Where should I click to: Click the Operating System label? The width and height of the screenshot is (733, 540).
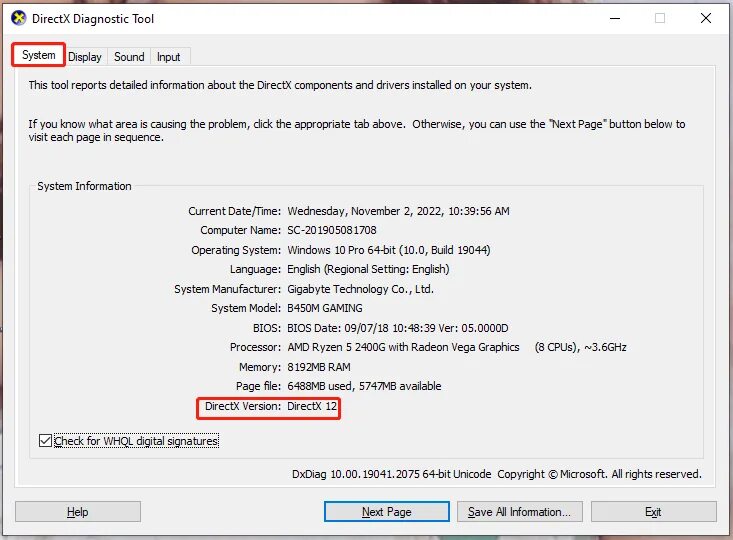pyautogui.click(x=236, y=250)
